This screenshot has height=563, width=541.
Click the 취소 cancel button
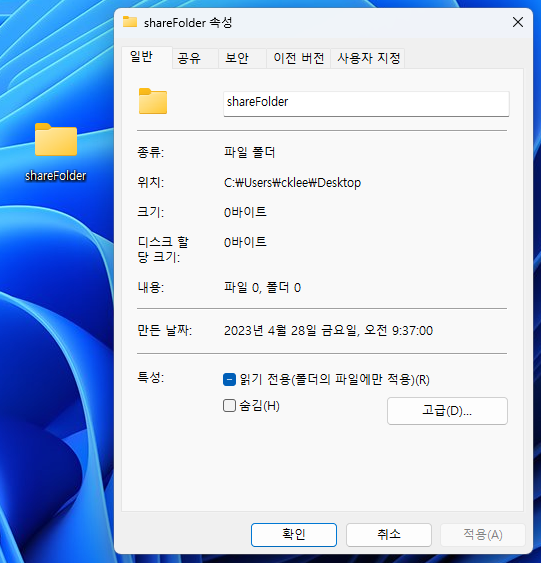pyautogui.click(x=388, y=535)
